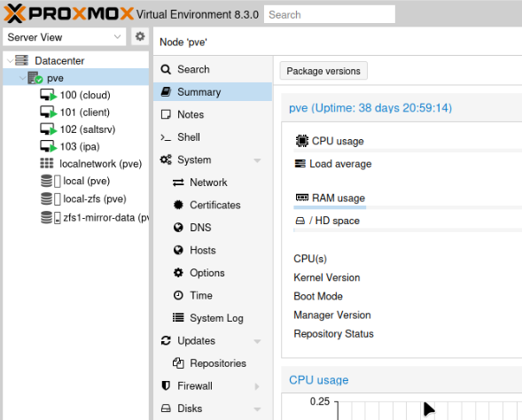
Task: Click the Network arrows icon
Action: (x=178, y=183)
